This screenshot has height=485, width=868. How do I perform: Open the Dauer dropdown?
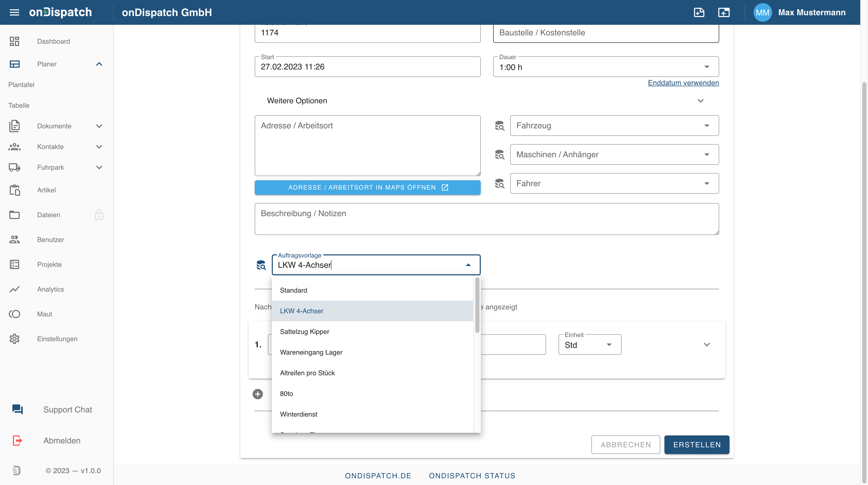[707, 67]
